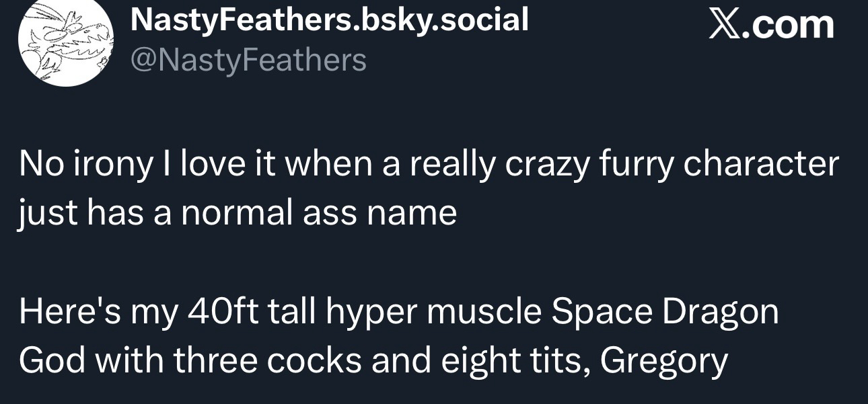Image resolution: width=868 pixels, height=404 pixels.
Task: Click the phrase "normal ass name"
Action: (x=316, y=213)
